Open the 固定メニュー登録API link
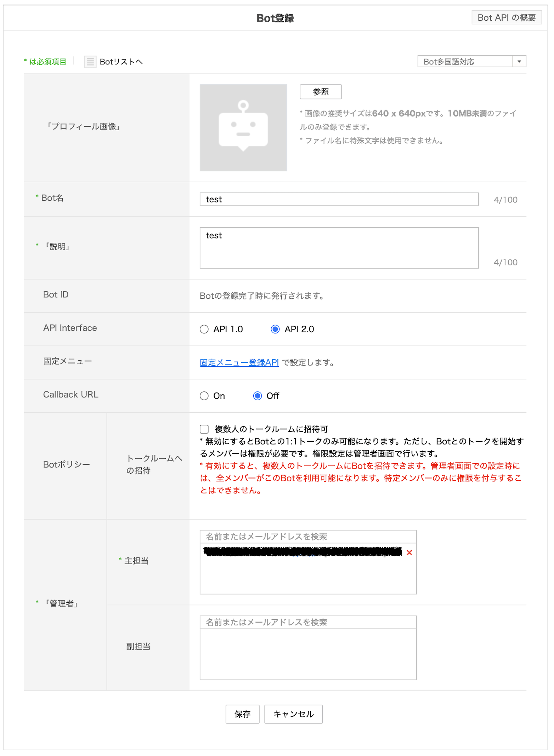This screenshot has width=554, height=756. click(x=239, y=362)
